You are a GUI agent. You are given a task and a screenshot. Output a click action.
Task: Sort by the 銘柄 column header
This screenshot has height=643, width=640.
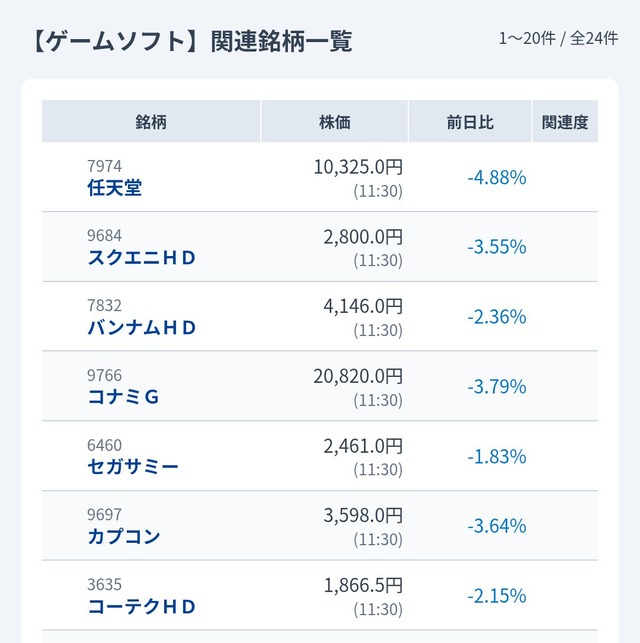tap(151, 122)
